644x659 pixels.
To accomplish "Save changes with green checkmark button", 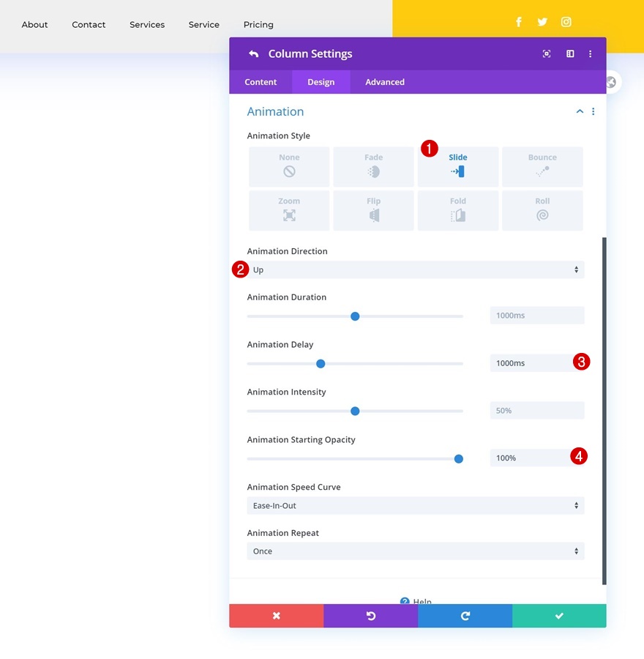I will pyautogui.click(x=559, y=616).
